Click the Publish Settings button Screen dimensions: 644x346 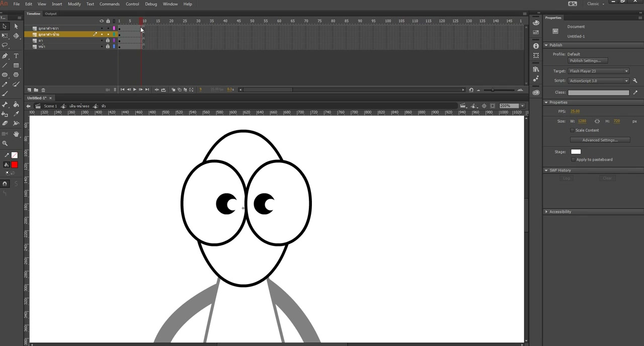tap(588, 61)
